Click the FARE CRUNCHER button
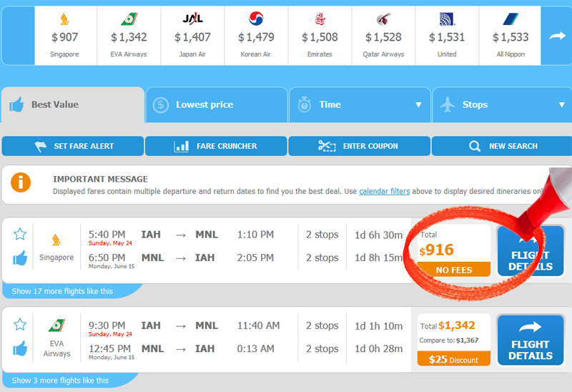 [216, 146]
